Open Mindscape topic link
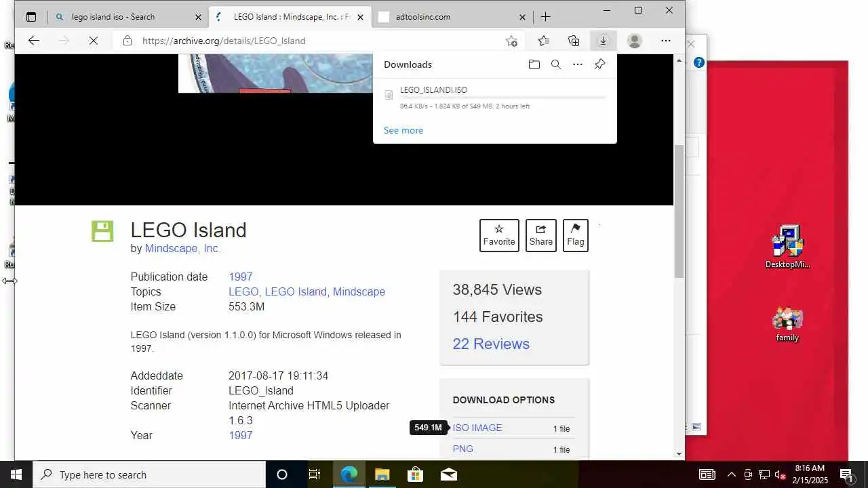This screenshot has width=868, height=488. click(359, 292)
